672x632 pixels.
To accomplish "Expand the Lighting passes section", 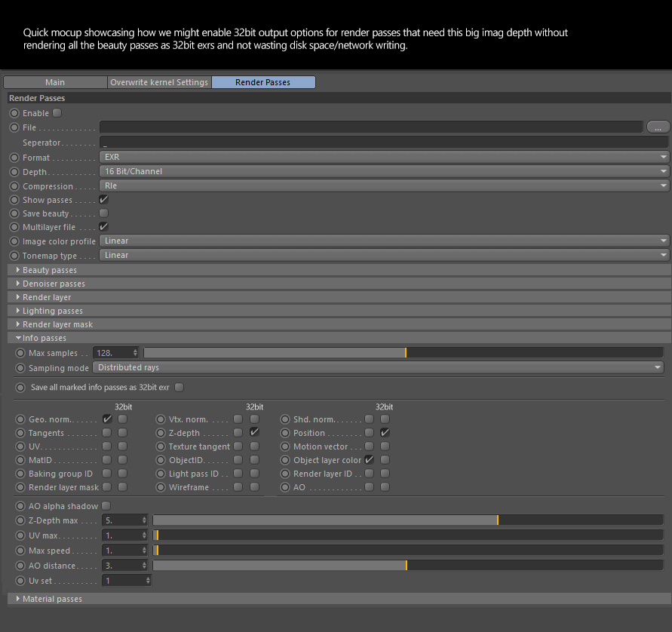I will tap(339, 311).
